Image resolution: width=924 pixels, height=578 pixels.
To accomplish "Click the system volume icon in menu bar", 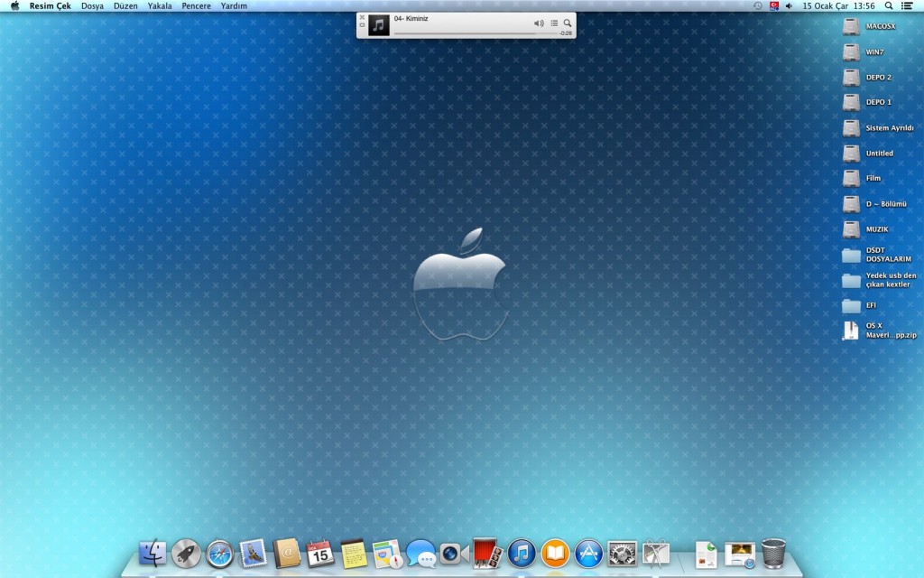I will click(x=789, y=6).
